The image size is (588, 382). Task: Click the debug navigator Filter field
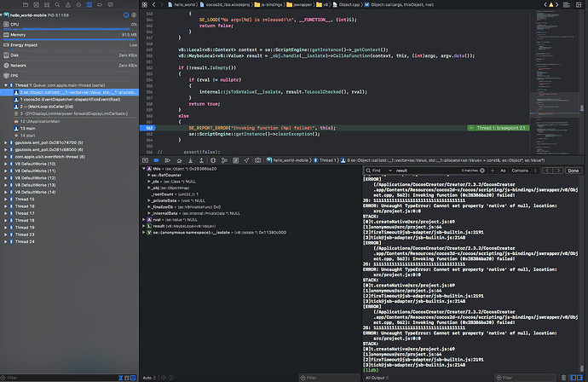pyautogui.click(x=60, y=378)
